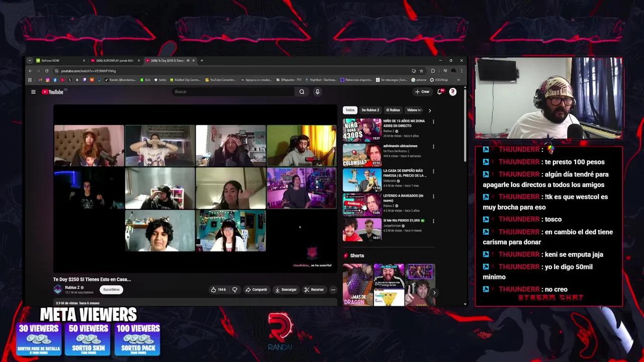Open the adsense bookmark
Viewport: 644px width, 362px height.
pos(419,80)
